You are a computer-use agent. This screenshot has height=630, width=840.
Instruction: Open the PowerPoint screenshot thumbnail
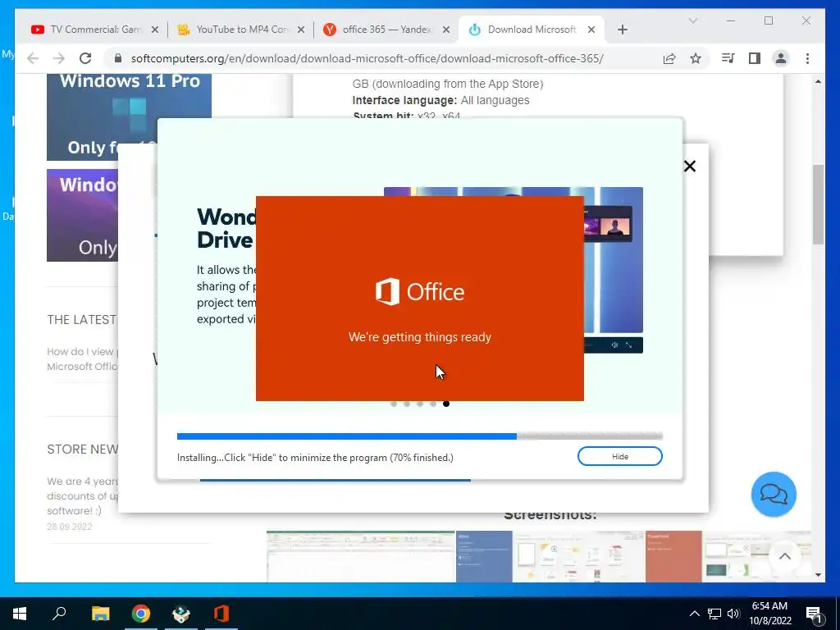[x=728, y=556]
